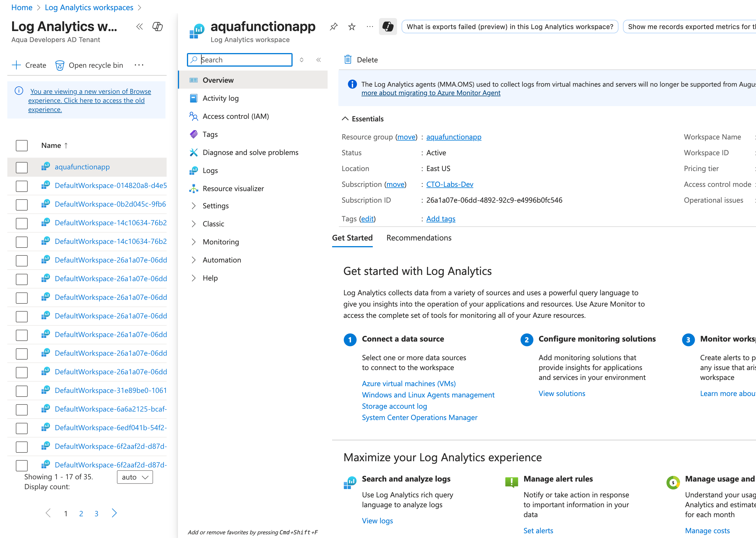Click the Overview icon in resource menu
The height and width of the screenshot is (538, 756).
(193, 80)
